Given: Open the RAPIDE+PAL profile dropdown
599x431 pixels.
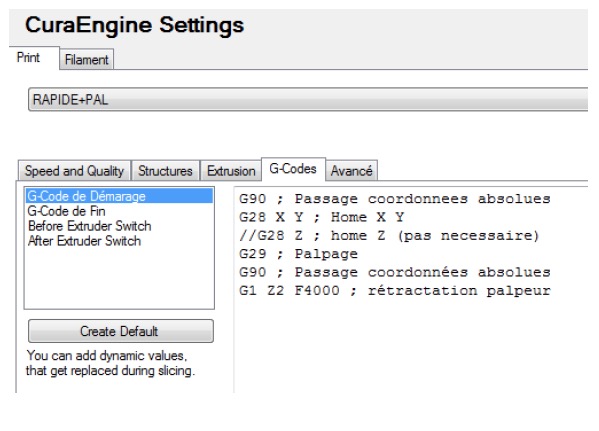Looking at the screenshot, I should (308, 100).
